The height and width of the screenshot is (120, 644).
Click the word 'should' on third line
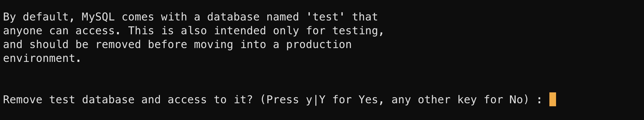pyautogui.click(x=49, y=45)
